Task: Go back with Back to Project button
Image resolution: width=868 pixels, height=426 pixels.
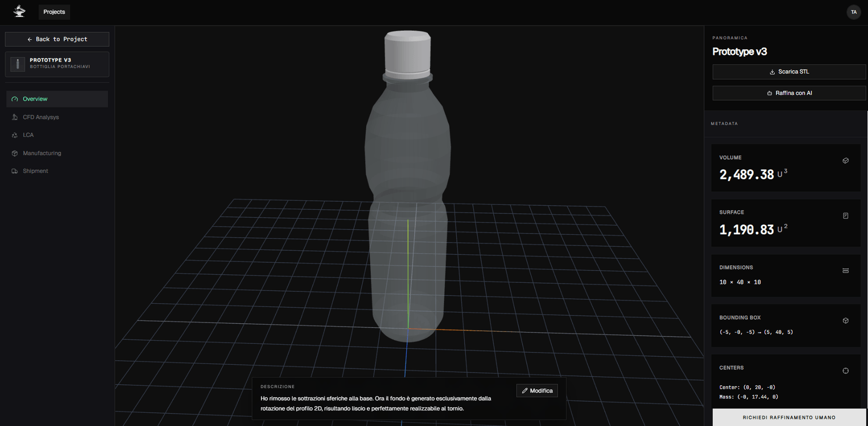Action: [x=57, y=39]
